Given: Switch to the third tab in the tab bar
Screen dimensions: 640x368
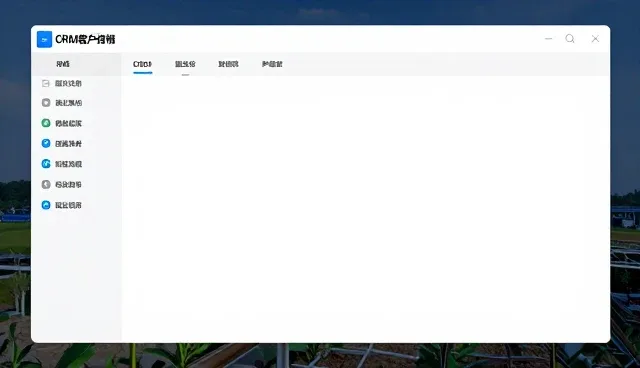Looking at the screenshot, I should [x=229, y=64].
